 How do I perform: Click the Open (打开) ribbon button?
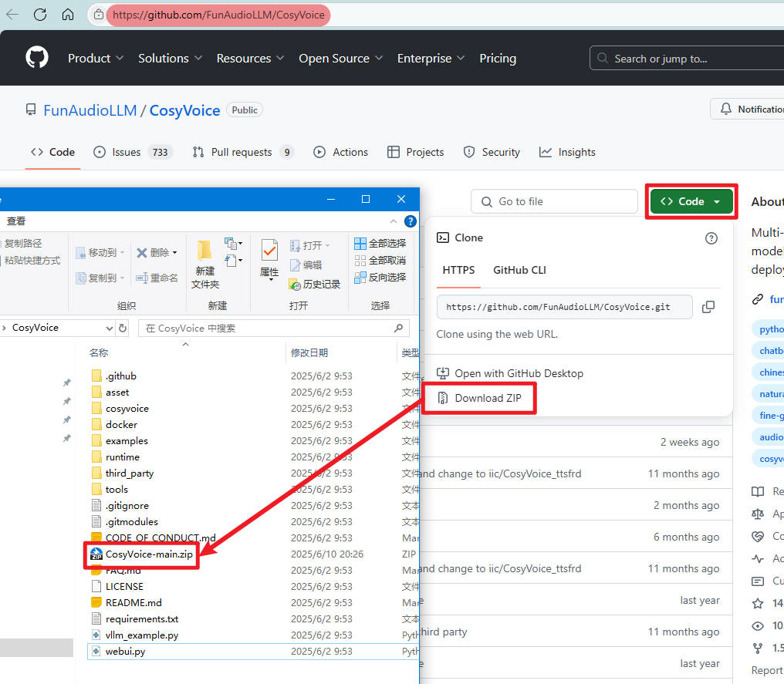310,245
